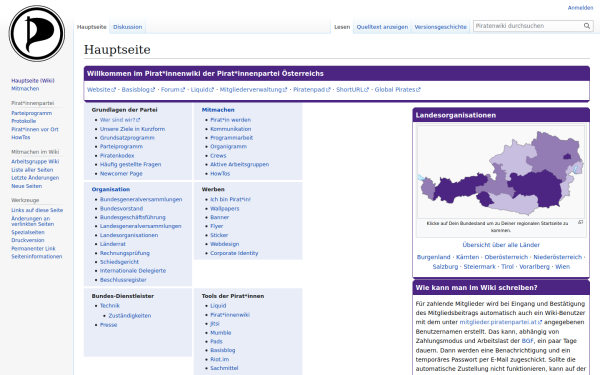Click the Anmelden link
This screenshot has width=600, height=375.
point(580,8)
